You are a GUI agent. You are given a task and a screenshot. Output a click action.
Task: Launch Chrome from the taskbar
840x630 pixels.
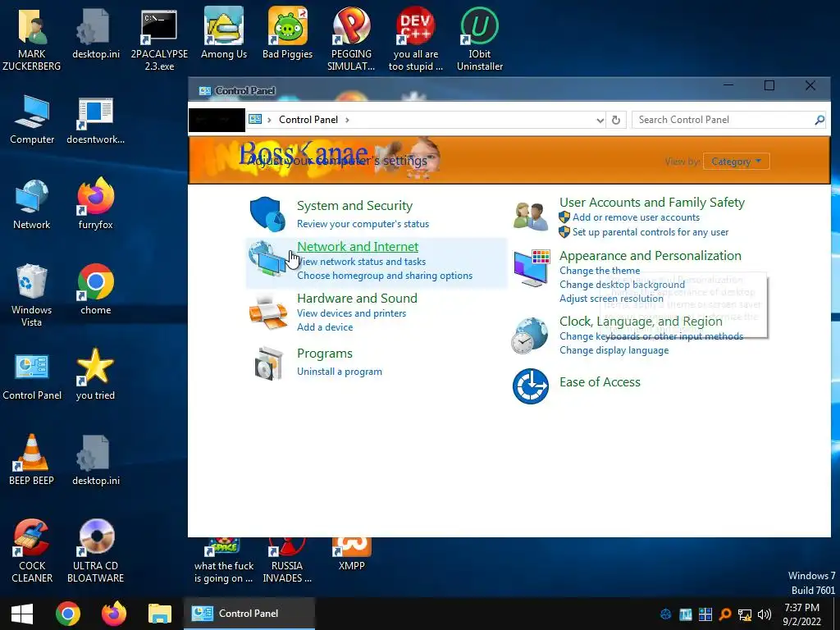[68, 614]
